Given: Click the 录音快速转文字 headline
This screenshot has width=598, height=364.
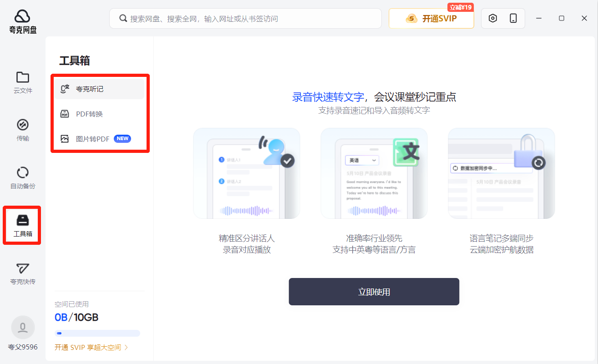Looking at the screenshot, I should [328, 97].
